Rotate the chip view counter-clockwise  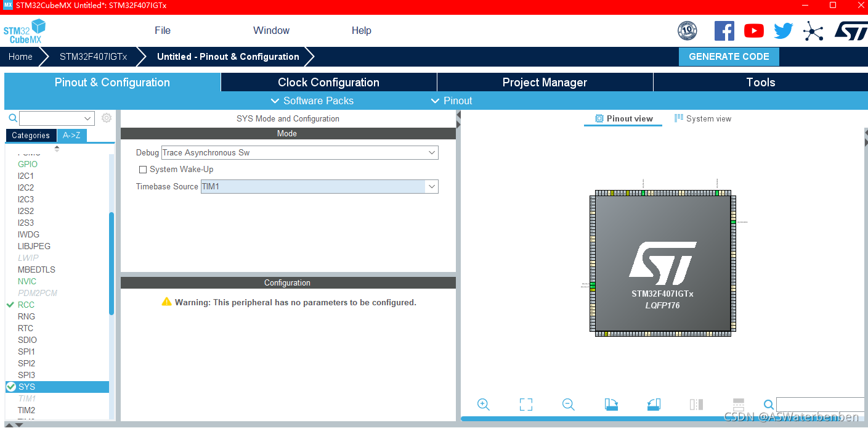click(654, 405)
